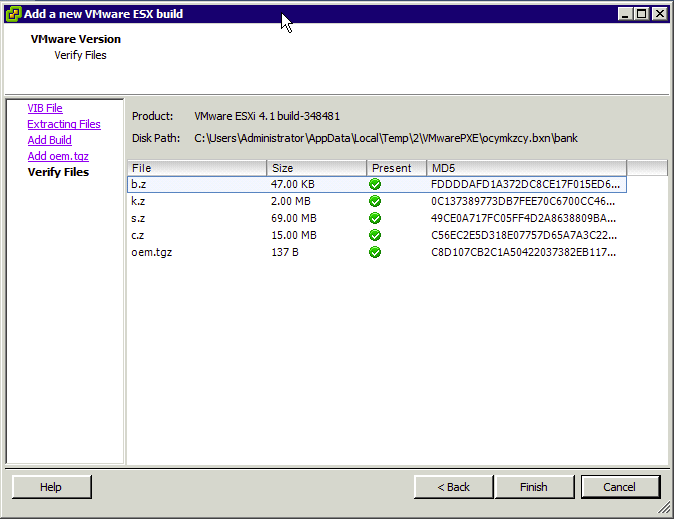Click green check icon for c.z
This screenshot has height=519, width=674.
pos(375,235)
